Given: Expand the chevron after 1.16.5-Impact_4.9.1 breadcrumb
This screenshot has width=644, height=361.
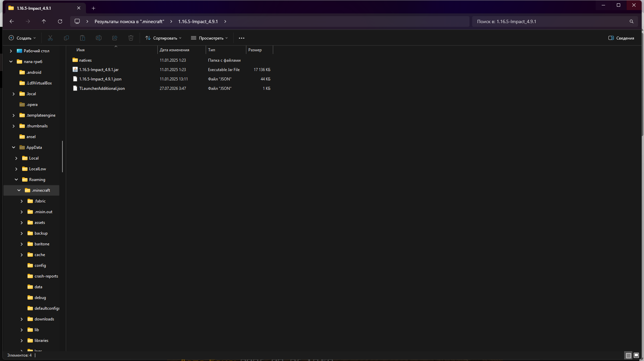Looking at the screenshot, I should 225,21.
